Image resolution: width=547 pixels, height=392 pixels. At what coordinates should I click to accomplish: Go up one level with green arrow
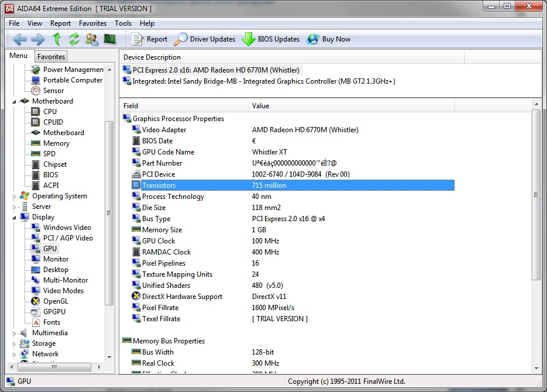click(x=57, y=39)
